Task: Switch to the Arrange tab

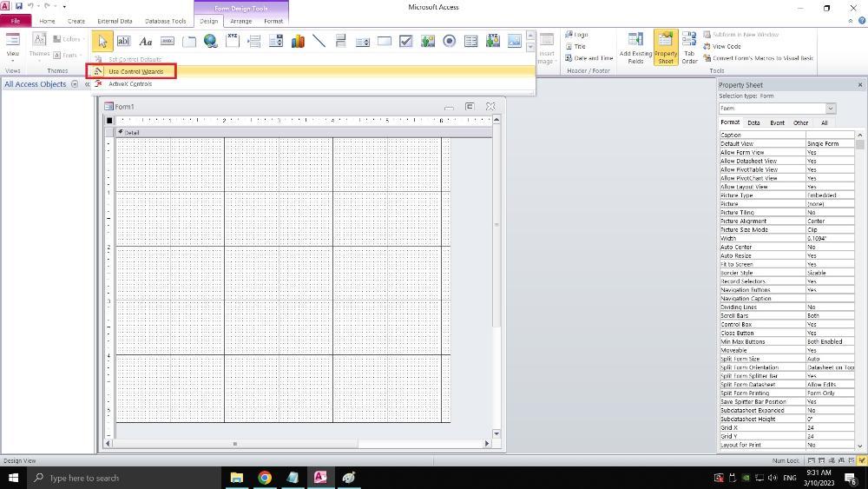Action: pyautogui.click(x=240, y=21)
